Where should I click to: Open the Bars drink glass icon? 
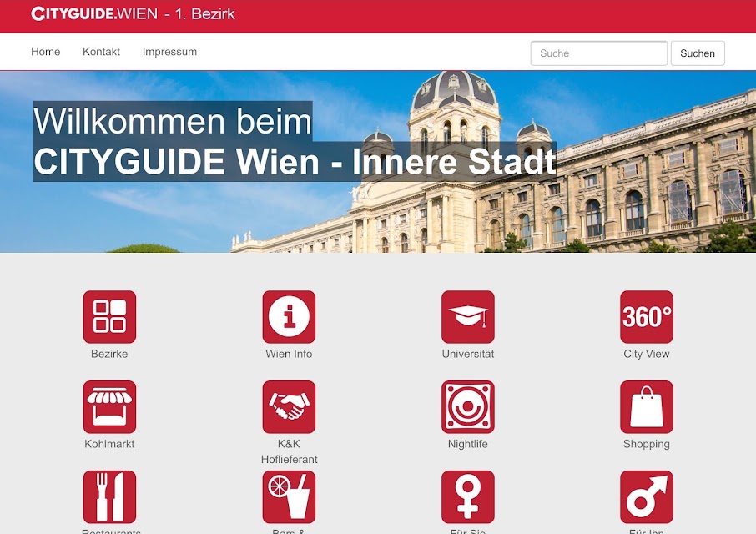pos(289,497)
